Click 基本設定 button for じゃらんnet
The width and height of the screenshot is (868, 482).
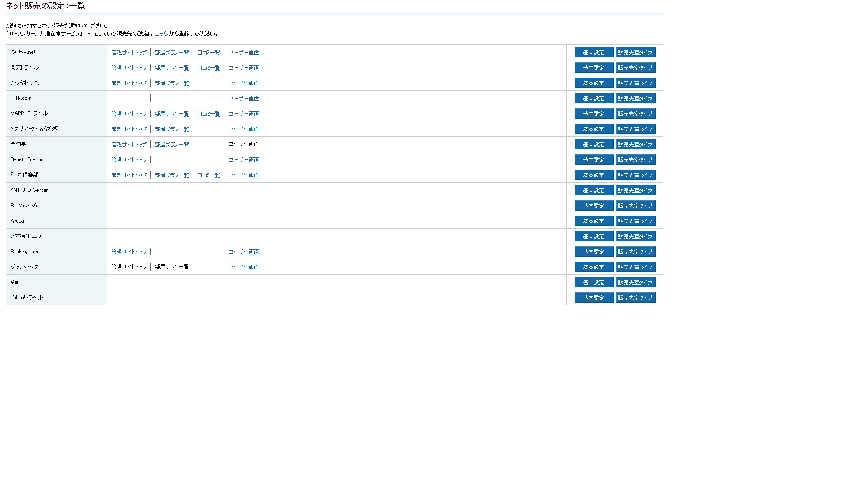tap(593, 52)
